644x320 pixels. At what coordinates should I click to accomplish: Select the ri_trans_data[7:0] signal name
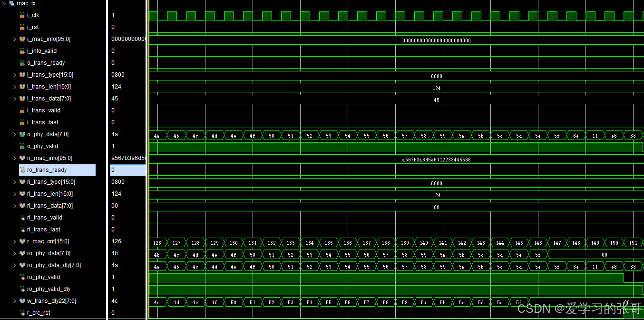coord(50,206)
